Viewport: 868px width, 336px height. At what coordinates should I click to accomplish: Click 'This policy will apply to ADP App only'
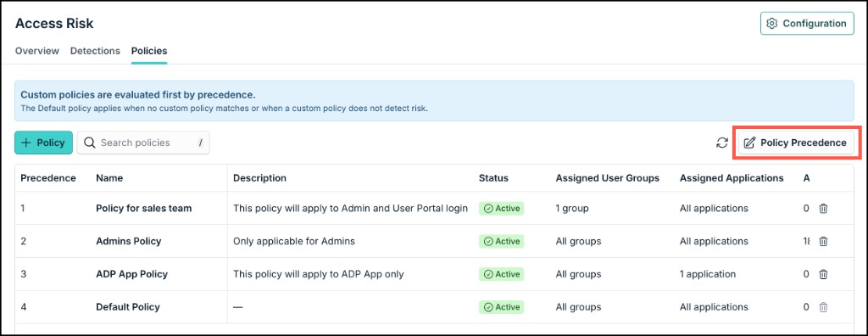[x=319, y=274]
